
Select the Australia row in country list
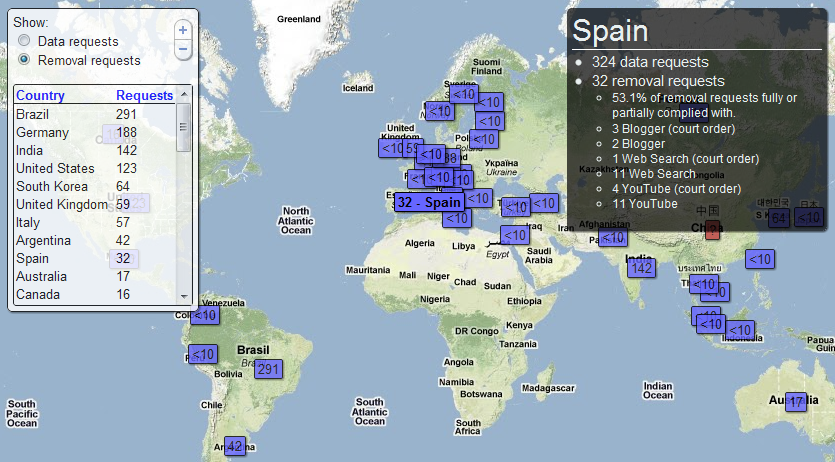pyautogui.click(x=95, y=277)
